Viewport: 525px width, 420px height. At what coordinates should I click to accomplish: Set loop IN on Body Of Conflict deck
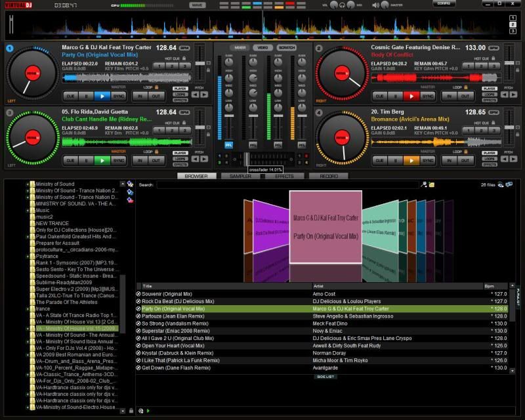450,96
